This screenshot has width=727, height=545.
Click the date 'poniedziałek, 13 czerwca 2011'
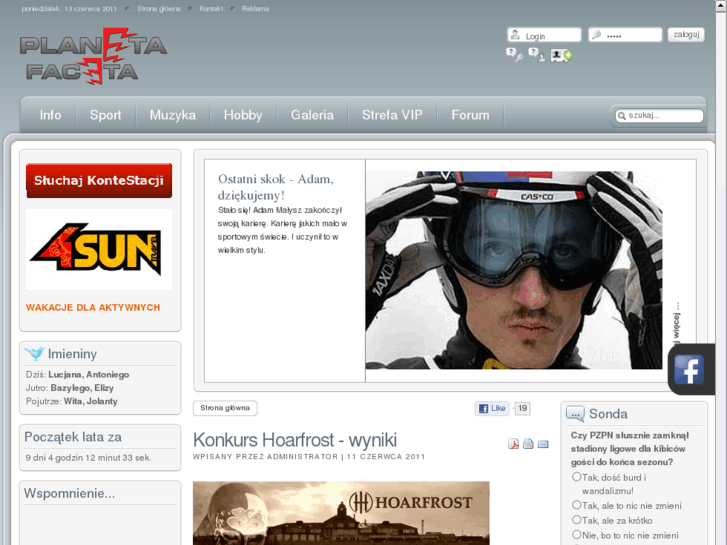click(x=69, y=9)
